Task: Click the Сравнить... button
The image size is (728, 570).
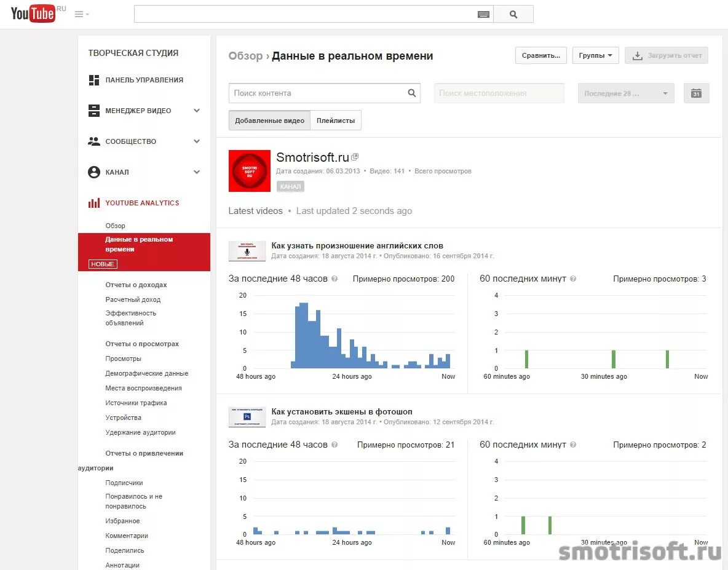Action: pyautogui.click(x=541, y=55)
